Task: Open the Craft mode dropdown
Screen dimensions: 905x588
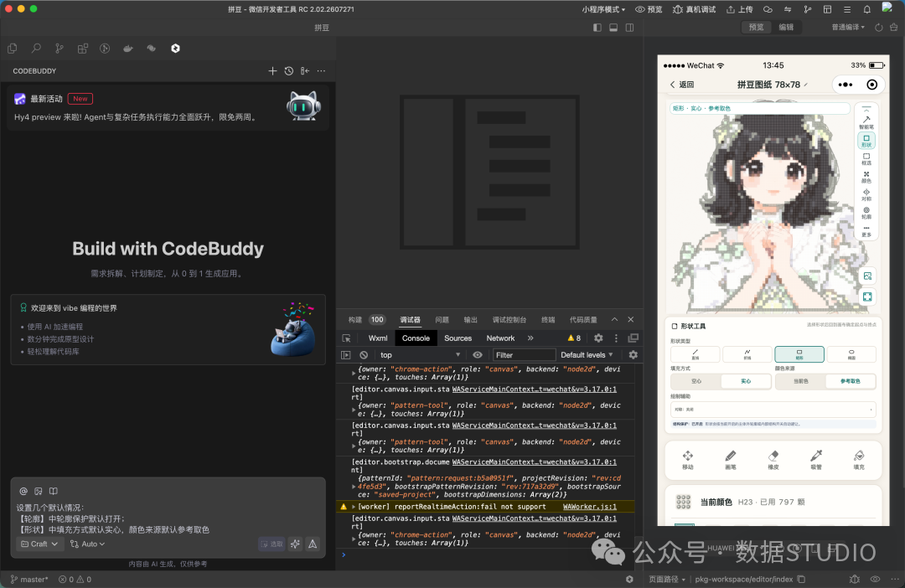Action: click(39, 544)
